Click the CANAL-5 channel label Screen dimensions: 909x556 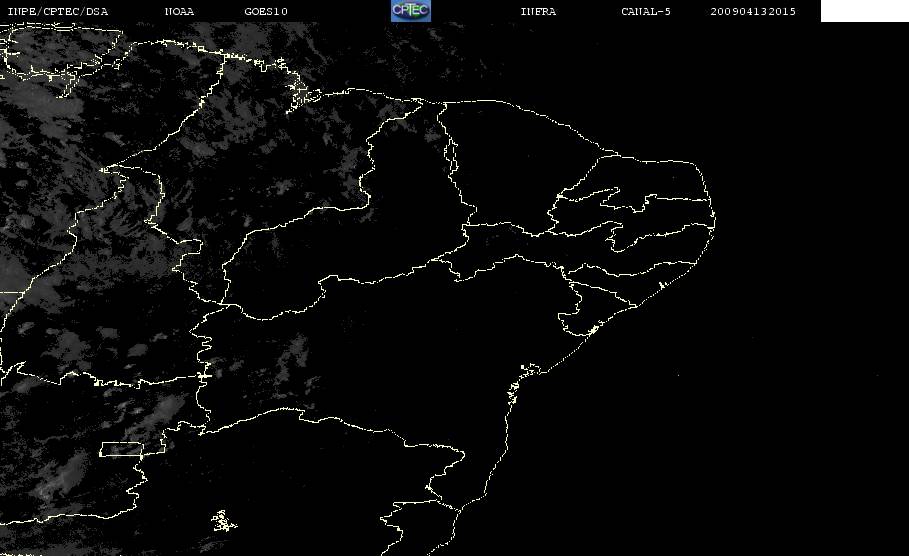click(x=646, y=12)
